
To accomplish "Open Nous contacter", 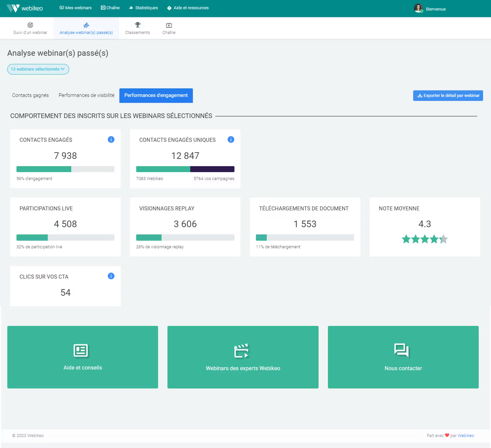I will coord(403,357).
